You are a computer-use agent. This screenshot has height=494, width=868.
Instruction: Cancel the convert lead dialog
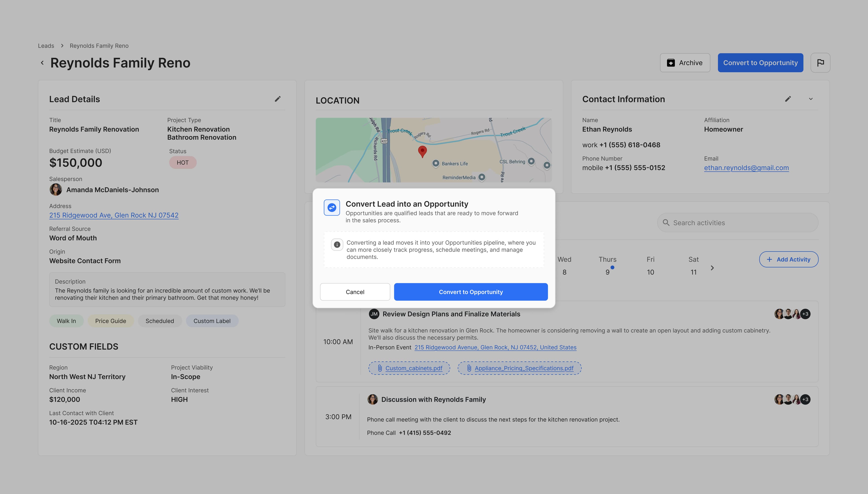[x=355, y=292]
